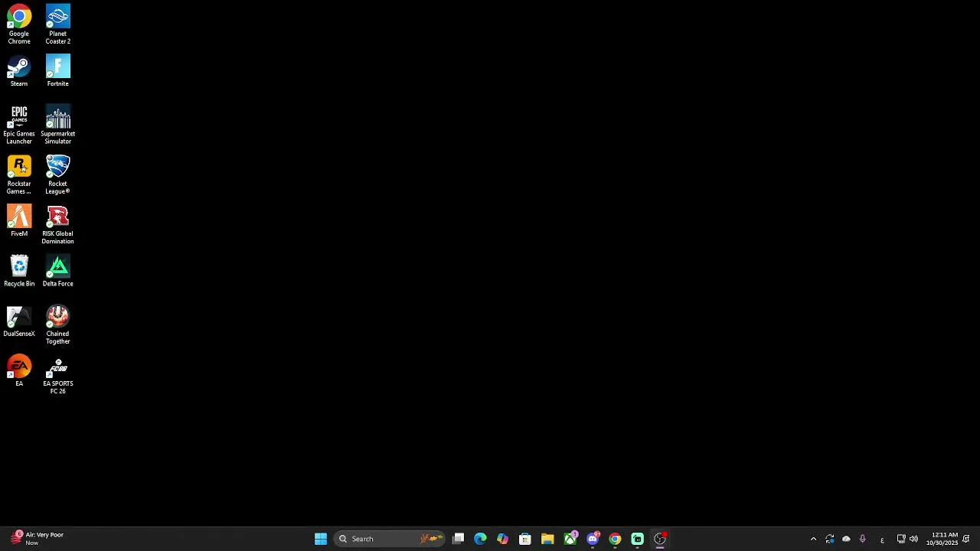Expand the hidden system tray icons chevron

813,539
